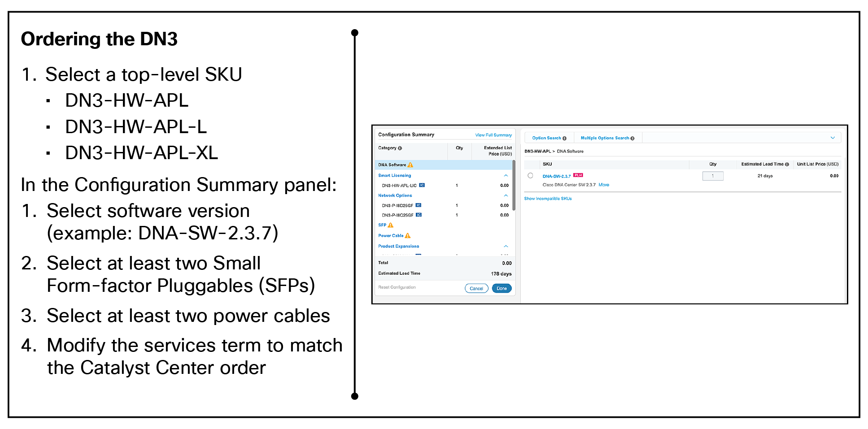868x429 pixels.
Task: Collapse the Network Options section chevron
Action: [x=506, y=195]
